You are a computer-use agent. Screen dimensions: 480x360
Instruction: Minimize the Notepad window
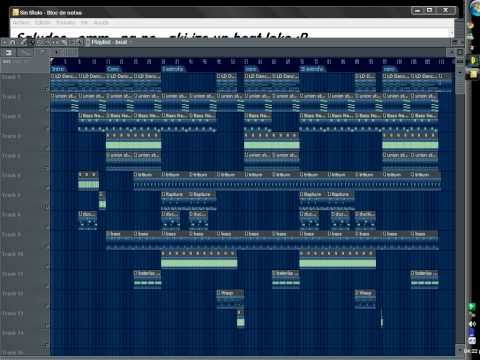417,11
